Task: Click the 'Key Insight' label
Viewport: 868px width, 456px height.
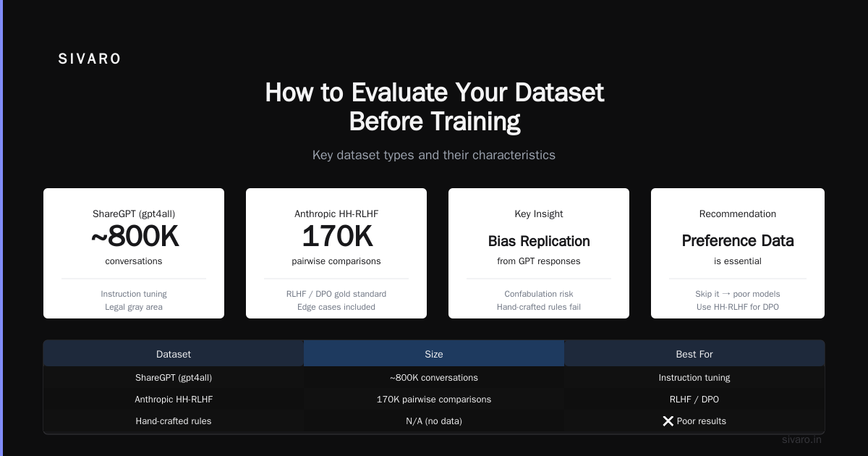Action: point(539,214)
